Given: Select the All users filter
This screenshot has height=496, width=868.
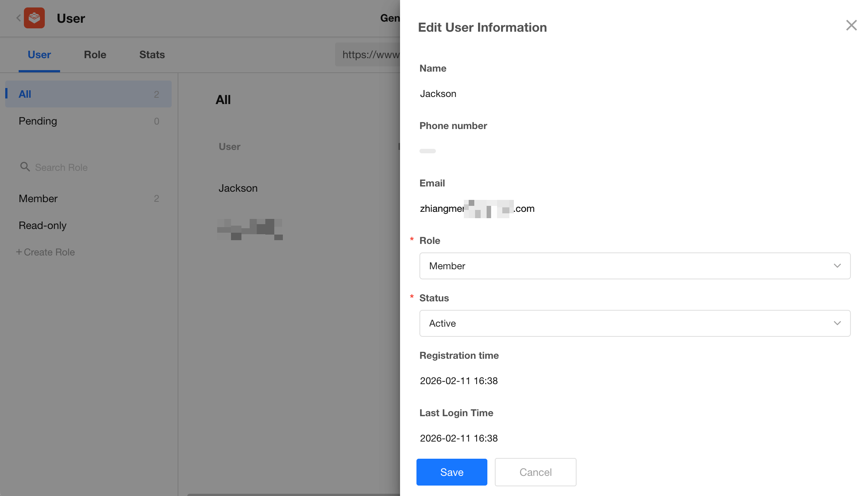Looking at the screenshot, I should tap(88, 94).
